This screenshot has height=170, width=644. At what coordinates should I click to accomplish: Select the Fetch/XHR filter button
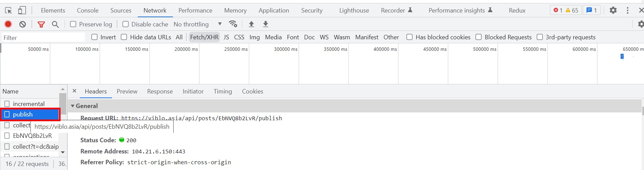204,37
